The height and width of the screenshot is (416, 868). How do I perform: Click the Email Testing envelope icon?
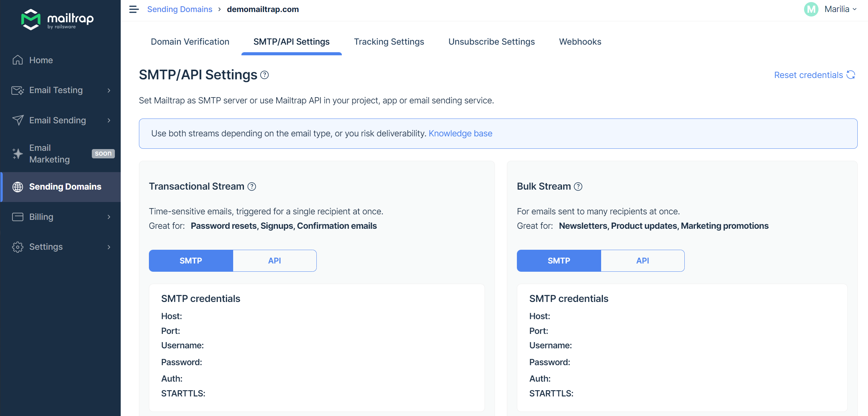tap(18, 90)
